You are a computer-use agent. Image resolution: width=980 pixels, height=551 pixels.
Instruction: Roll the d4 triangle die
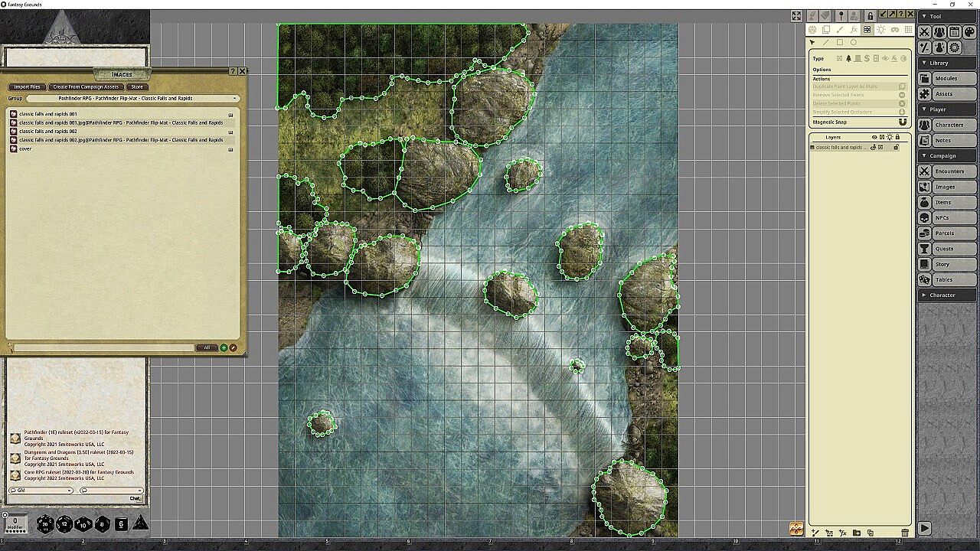pyautogui.click(x=141, y=523)
